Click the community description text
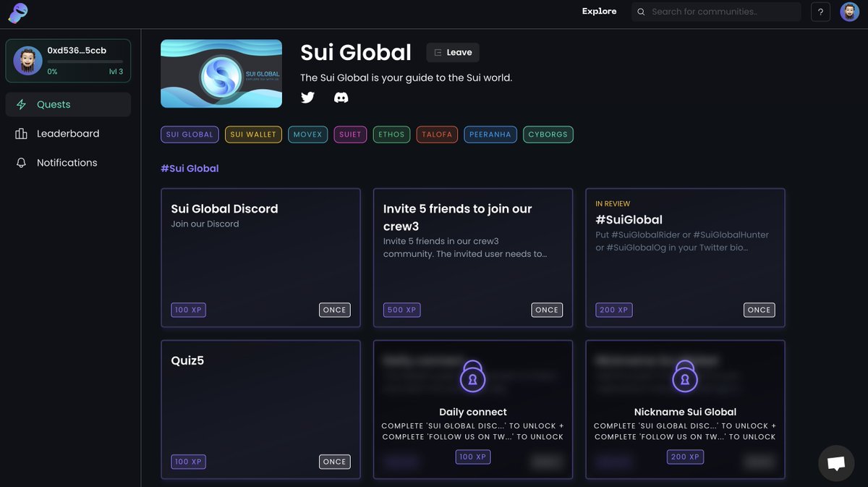Viewport: 868px width, 487px height. coord(406,77)
